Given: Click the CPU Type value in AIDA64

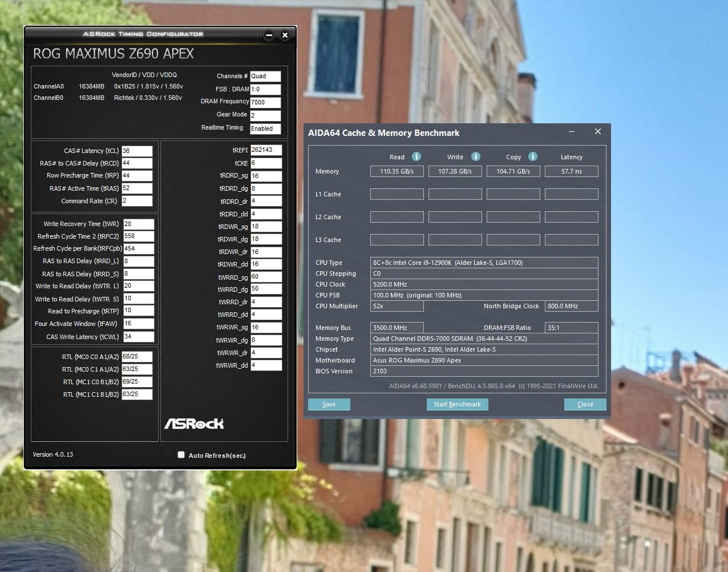Looking at the screenshot, I should pos(484,263).
